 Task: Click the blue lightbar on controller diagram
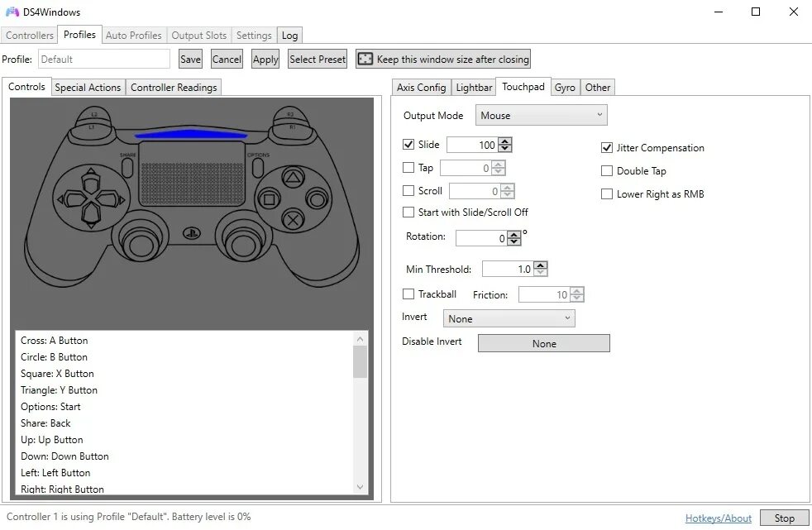[191, 134]
